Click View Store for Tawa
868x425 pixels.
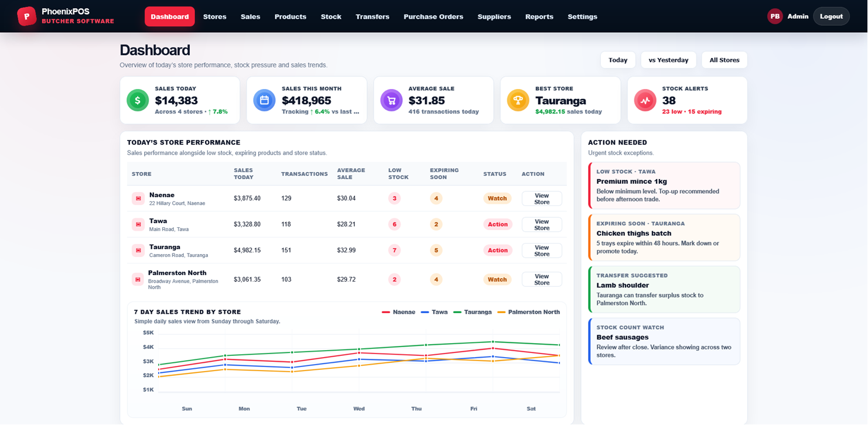coord(542,225)
